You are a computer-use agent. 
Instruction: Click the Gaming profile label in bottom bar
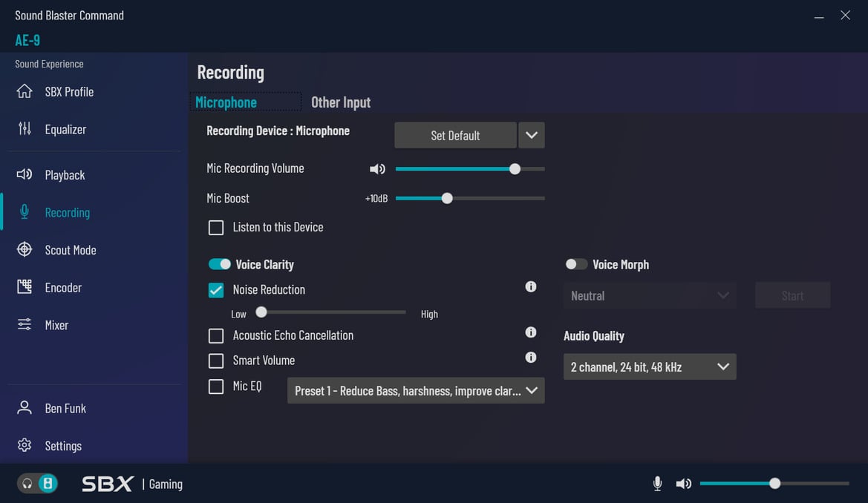coord(166,484)
